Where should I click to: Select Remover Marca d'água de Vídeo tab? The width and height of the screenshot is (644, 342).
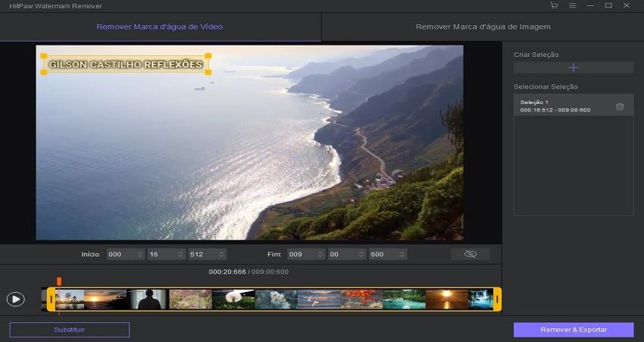[160, 27]
